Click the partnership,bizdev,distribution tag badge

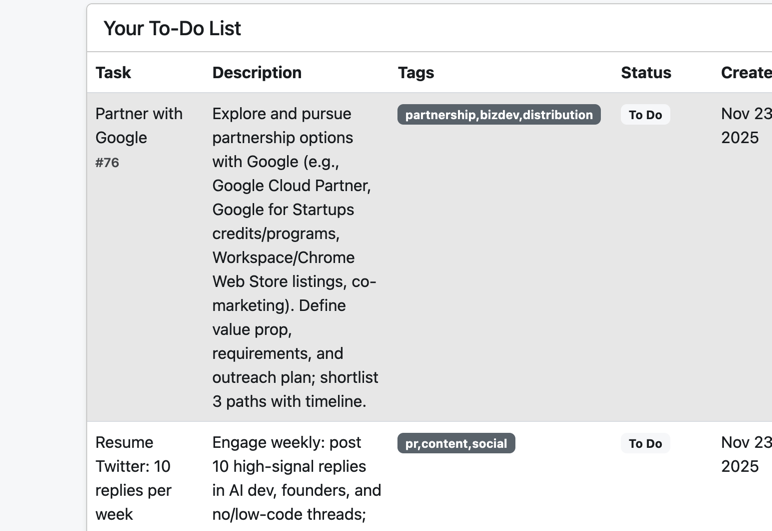[x=498, y=115]
